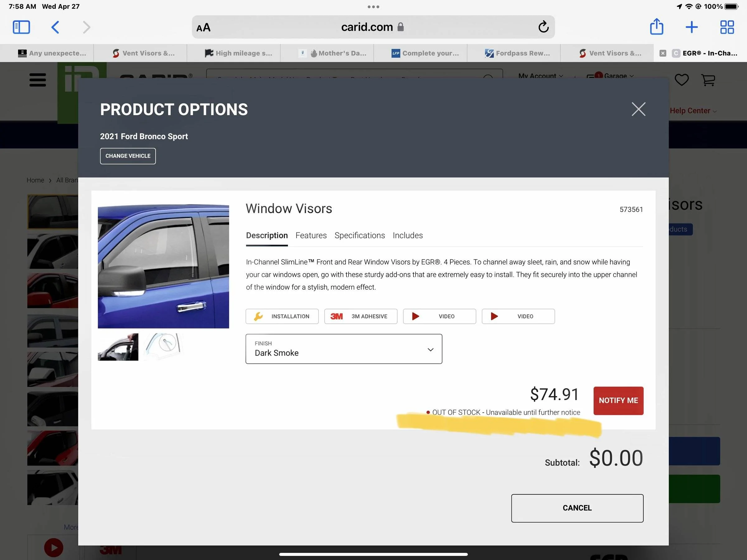Click the red Notify Me button
Screen dimensions: 747x560
click(x=618, y=400)
